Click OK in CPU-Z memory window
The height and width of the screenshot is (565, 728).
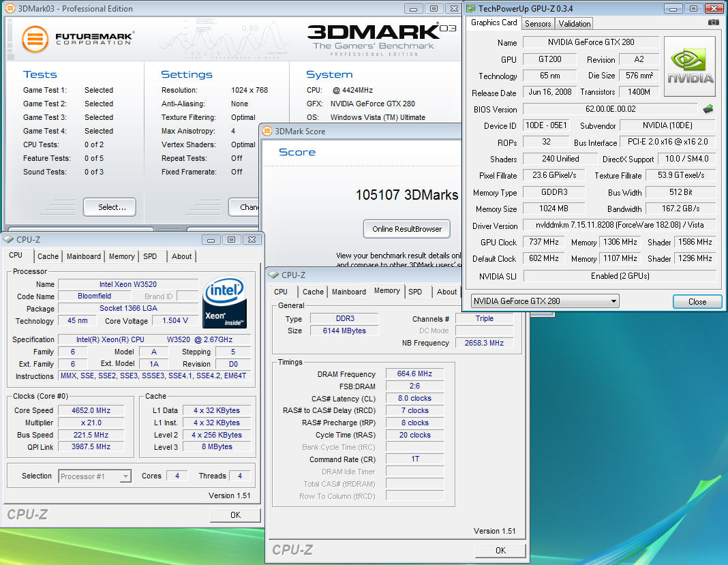pos(500,550)
